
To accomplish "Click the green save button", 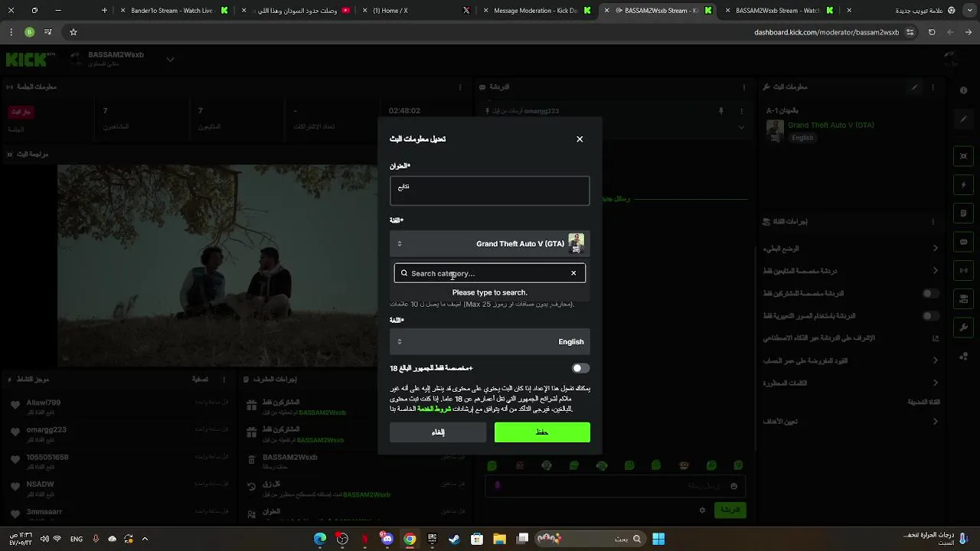I will tap(542, 432).
